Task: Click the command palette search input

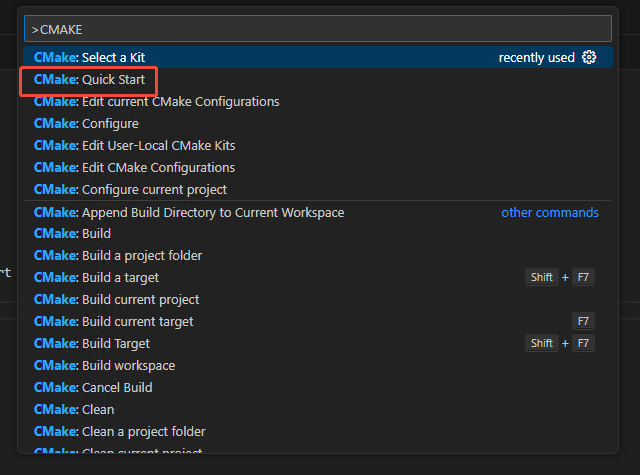Action: pos(316,29)
